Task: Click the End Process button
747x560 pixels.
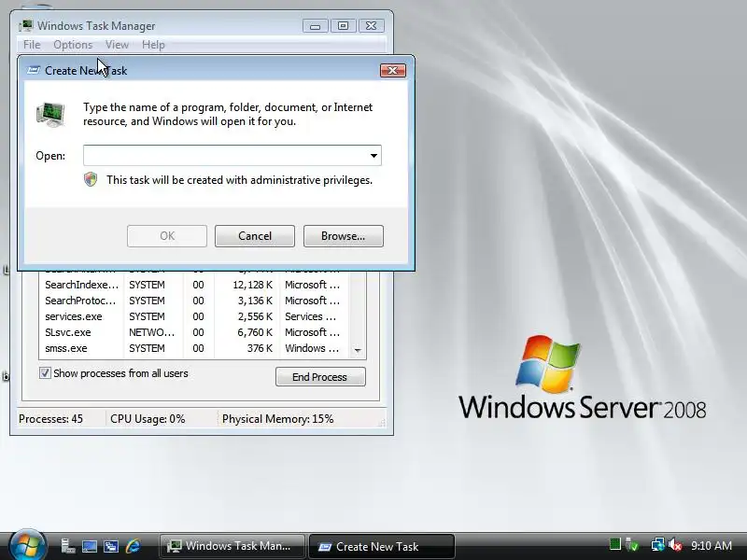Action: 320,377
